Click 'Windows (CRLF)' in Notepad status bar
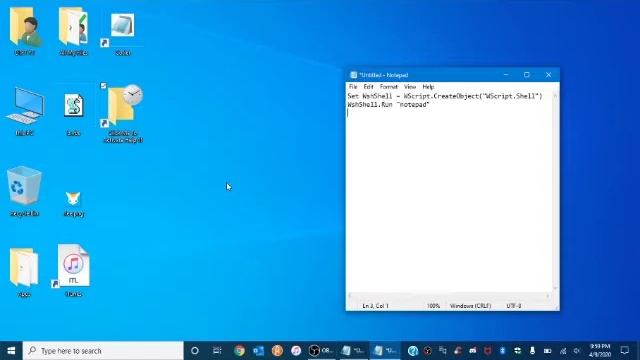Viewport: 640px width, 360px height. (470, 306)
